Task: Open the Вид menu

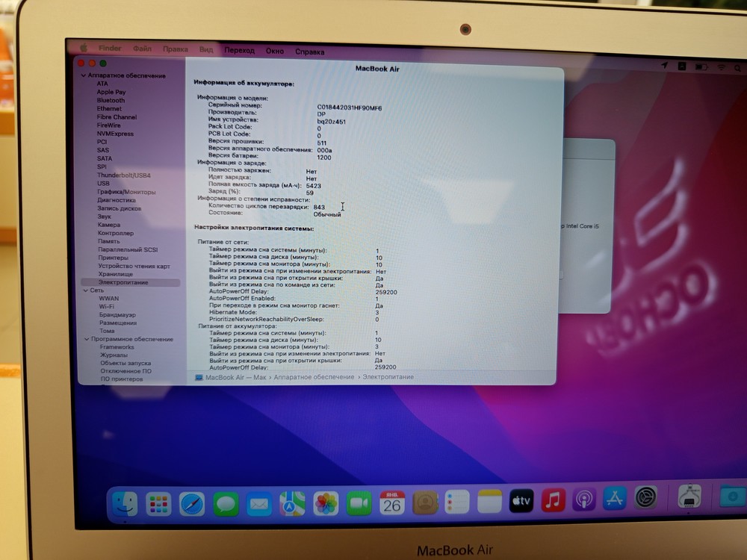Action: pos(206,49)
